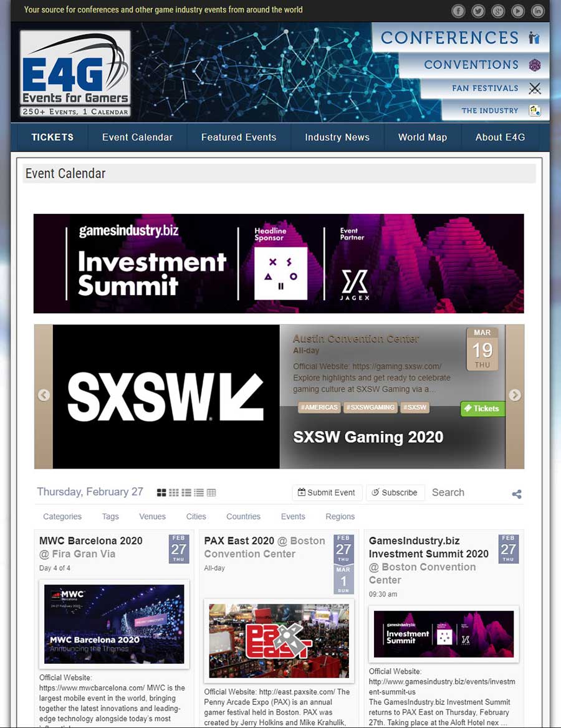Click the Mar 1 end-date badge on PAX East
561x728 pixels.
pyautogui.click(x=343, y=580)
